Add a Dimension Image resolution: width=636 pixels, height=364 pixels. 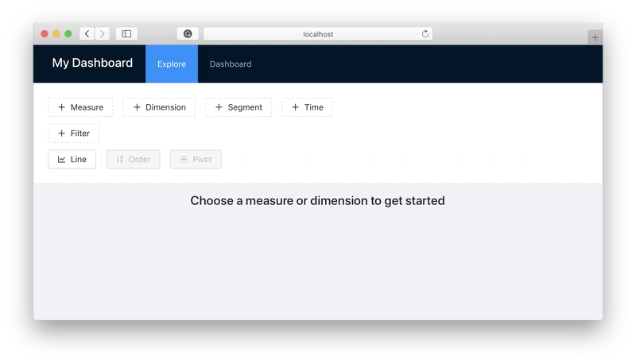pos(160,107)
